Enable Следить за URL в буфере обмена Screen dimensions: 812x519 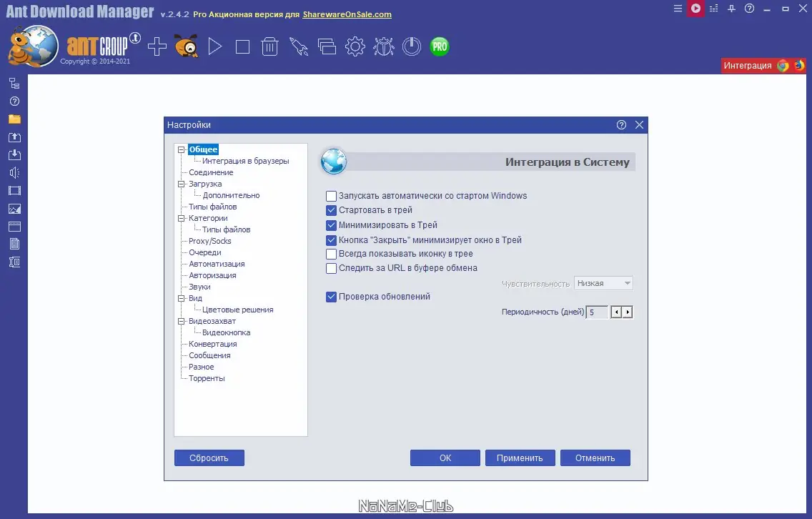pyautogui.click(x=332, y=267)
